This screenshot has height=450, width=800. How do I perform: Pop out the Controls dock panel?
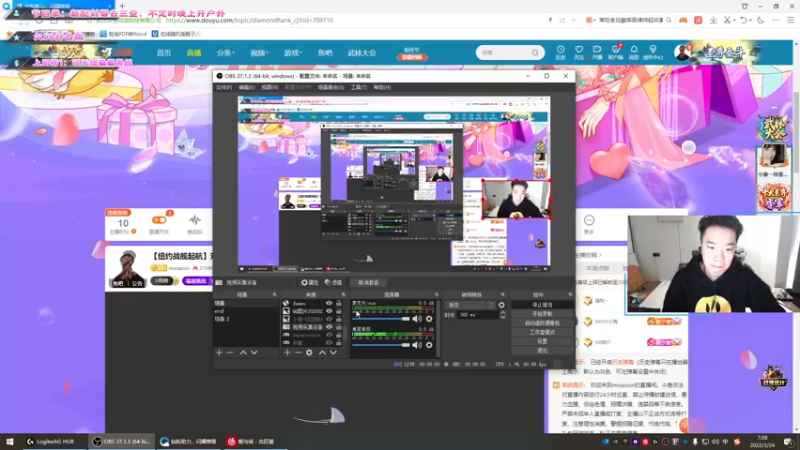(x=570, y=294)
